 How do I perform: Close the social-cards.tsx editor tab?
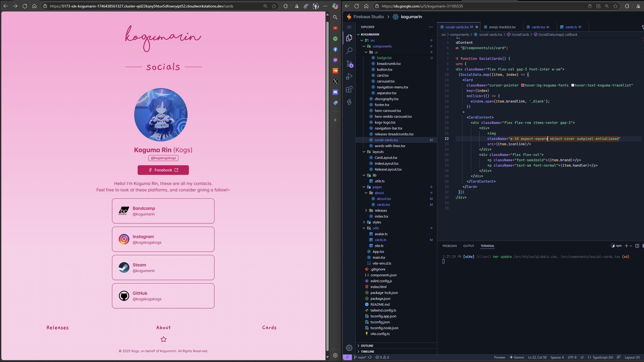(477, 27)
